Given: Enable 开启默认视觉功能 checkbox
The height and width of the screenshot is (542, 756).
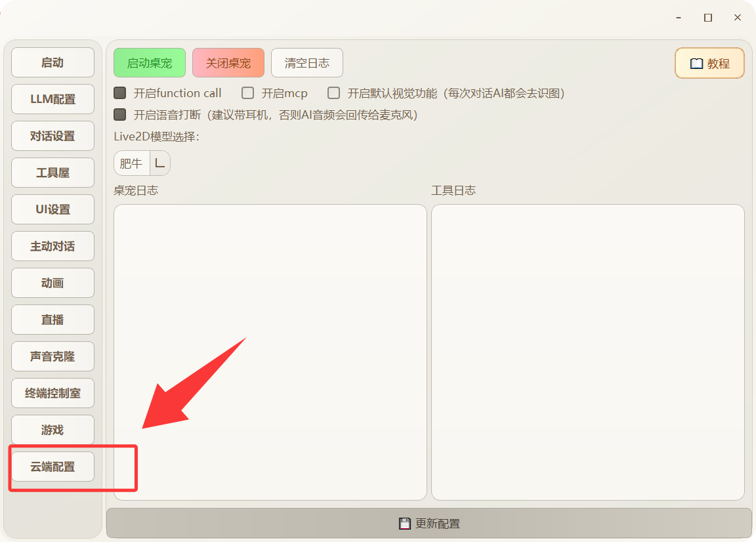Looking at the screenshot, I should pos(334,93).
